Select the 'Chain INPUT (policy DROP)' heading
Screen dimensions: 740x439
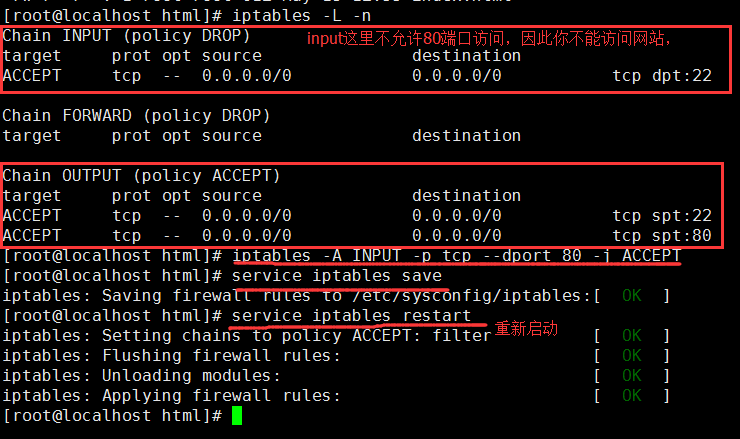[126, 36]
